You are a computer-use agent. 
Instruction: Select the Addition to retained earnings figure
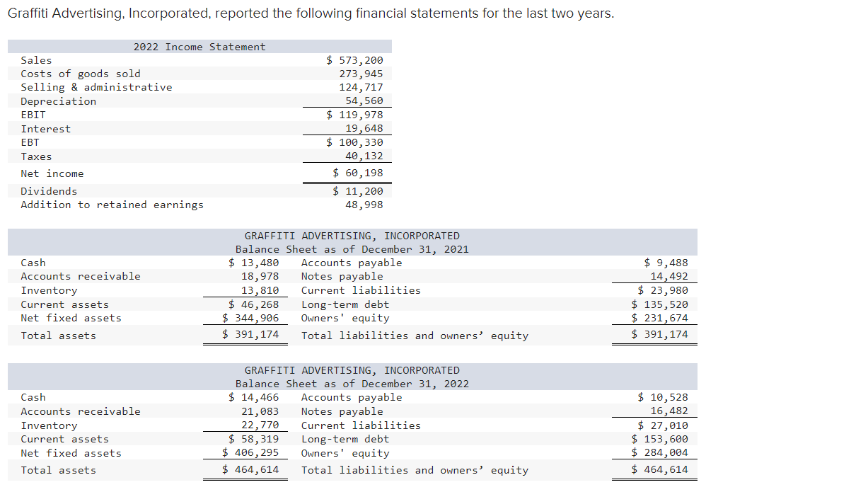pyautogui.click(x=368, y=205)
